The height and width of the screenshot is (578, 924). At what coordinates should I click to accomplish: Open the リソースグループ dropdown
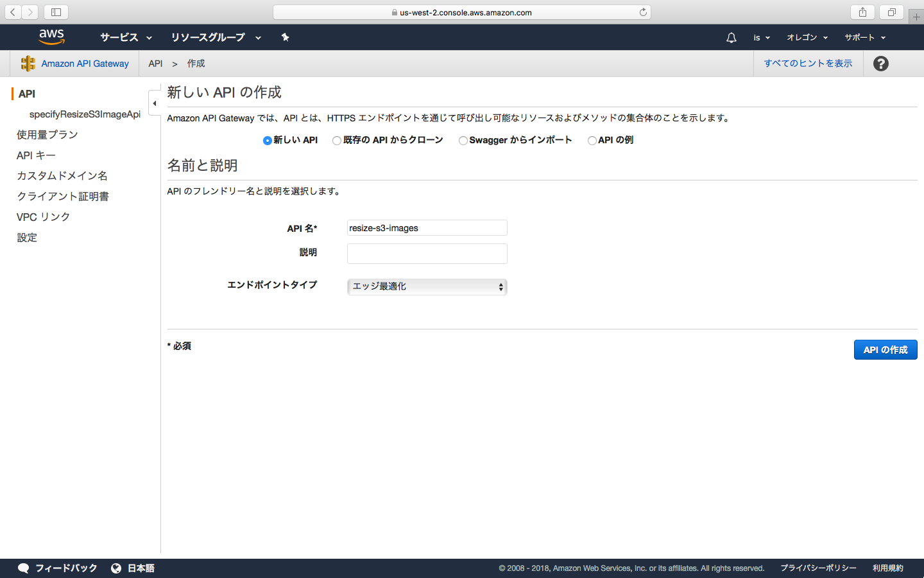[x=216, y=37]
